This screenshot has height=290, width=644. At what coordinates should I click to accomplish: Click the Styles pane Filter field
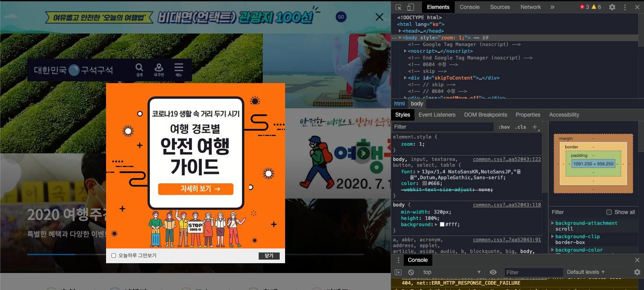click(x=443, y=127)
